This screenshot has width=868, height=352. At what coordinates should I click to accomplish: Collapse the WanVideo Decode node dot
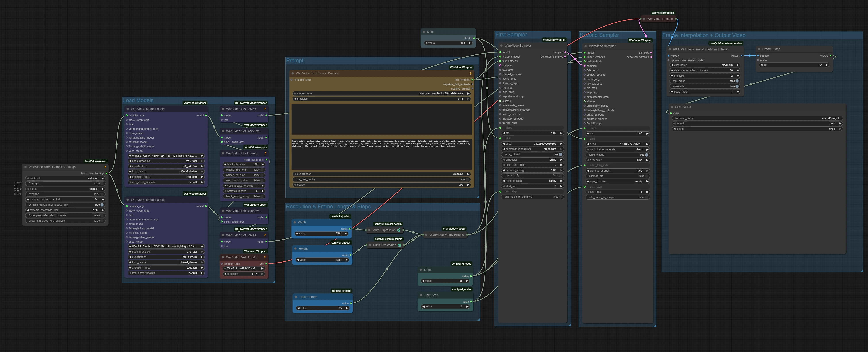tap(644, 19)
